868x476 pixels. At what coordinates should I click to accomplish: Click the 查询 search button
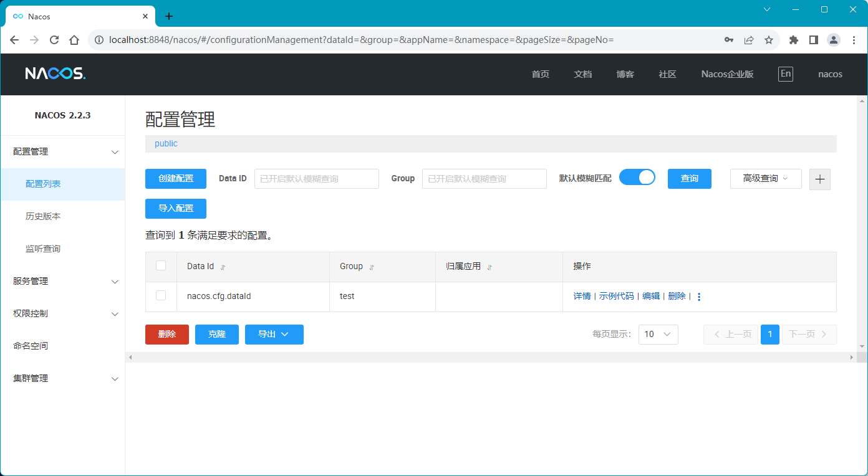coord(690,178)
